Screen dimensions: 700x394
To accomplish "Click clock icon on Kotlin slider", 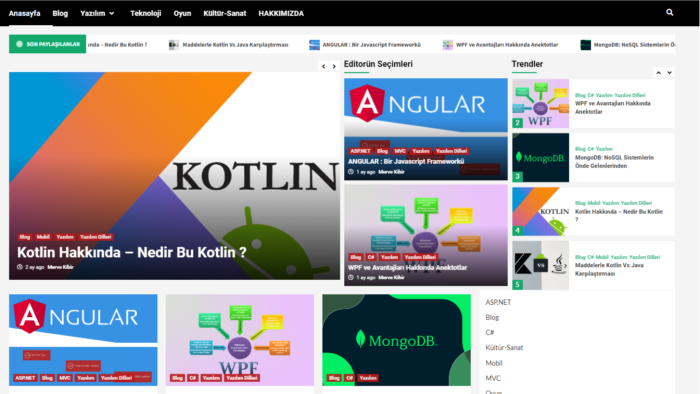I will click(20, 267).
